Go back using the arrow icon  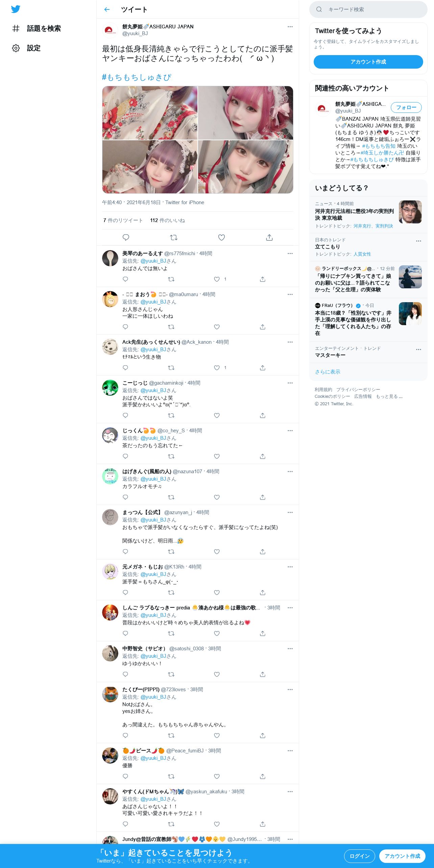point(107,9)
